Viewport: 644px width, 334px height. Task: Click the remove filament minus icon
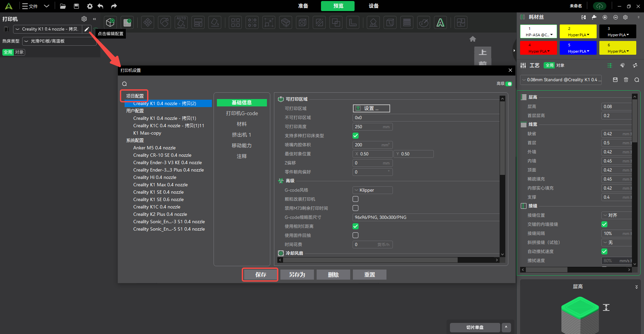pos(615,17)
